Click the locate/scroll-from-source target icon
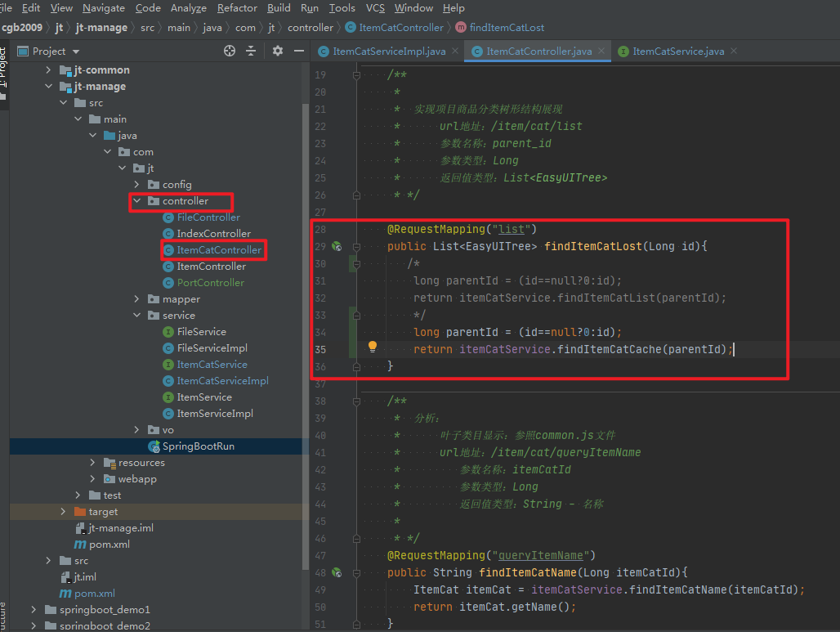840x632 pixels. coord(230,51)
